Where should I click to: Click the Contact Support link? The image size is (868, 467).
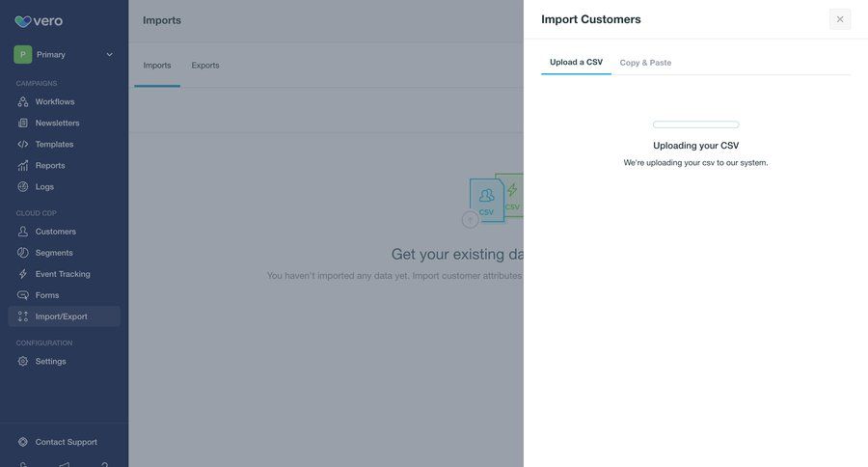tap(66, 442)
